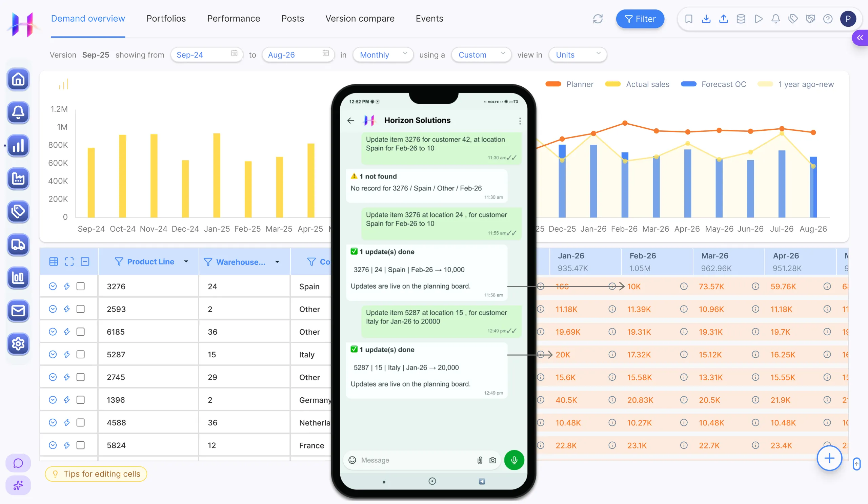Screen dimensions: 868x504
Task: Open the Home sidebar icon
Action: pos(18,79)
